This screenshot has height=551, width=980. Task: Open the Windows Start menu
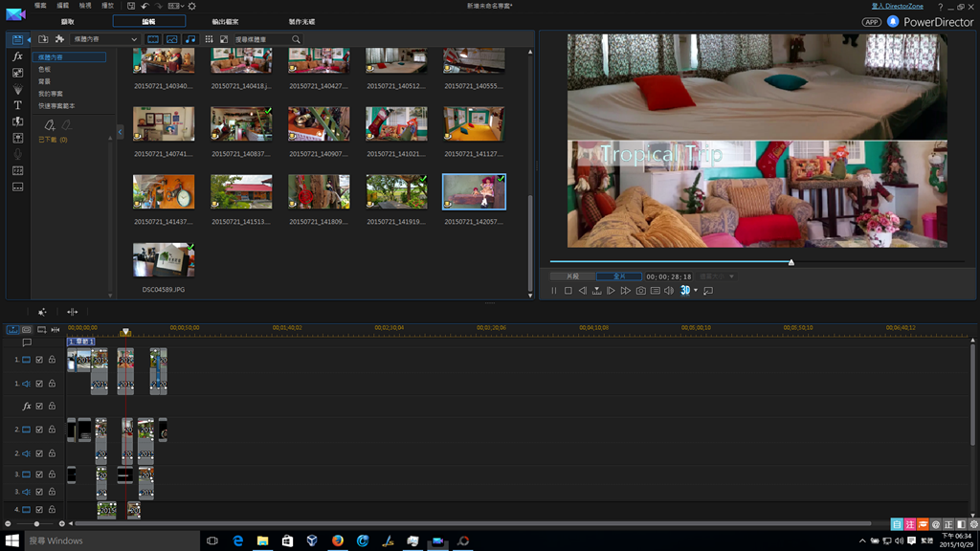click(11, 540)
